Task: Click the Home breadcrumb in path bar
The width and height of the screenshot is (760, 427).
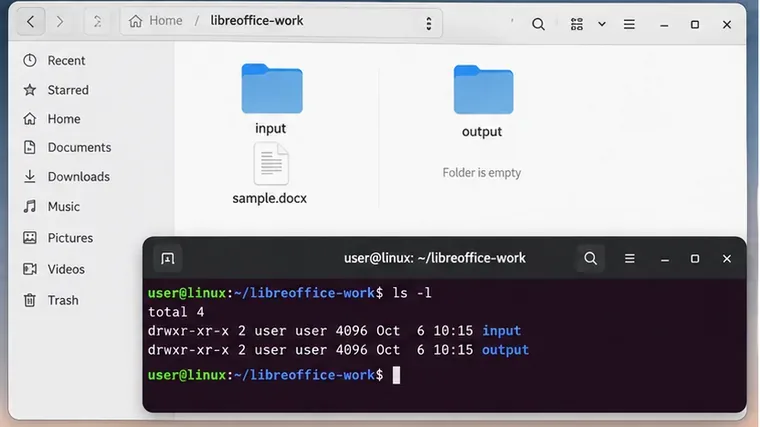Action: click(x=156, y=21)
